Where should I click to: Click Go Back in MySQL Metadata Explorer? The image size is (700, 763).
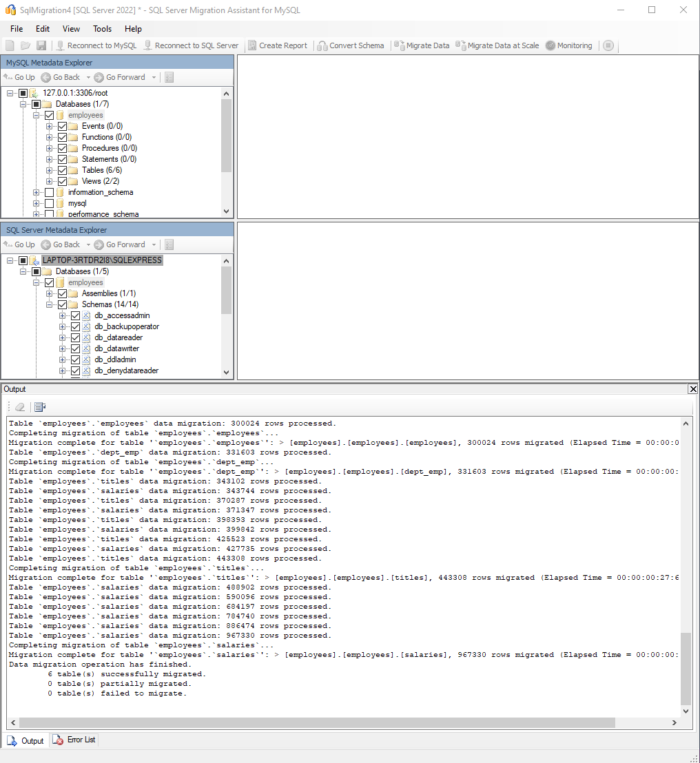[x=61, y=77]
